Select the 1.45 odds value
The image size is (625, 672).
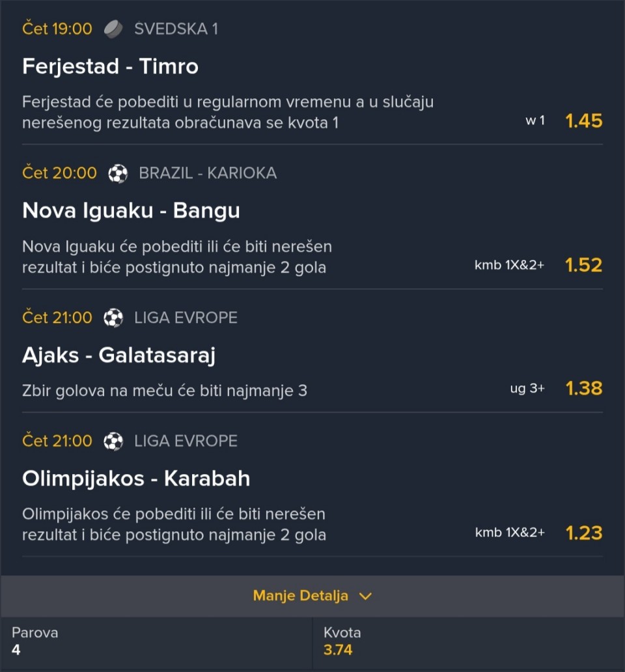click(x=583, y=121)
